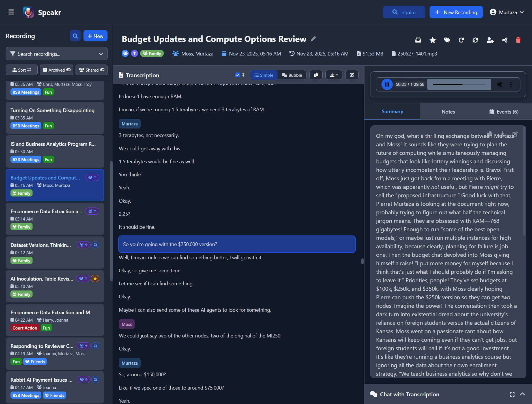The width and height of the screenshot is (532, 404).
Task: Open the transcription download dropdown
Action: [334, 75]
